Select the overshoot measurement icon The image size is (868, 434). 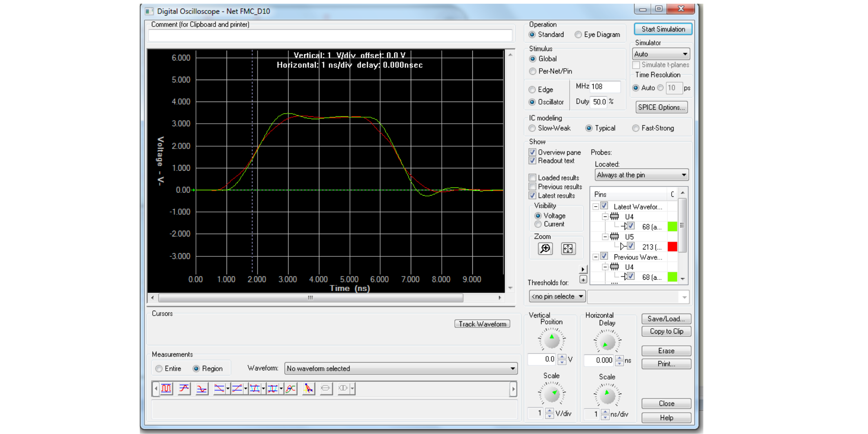click(x=184, y=388)
